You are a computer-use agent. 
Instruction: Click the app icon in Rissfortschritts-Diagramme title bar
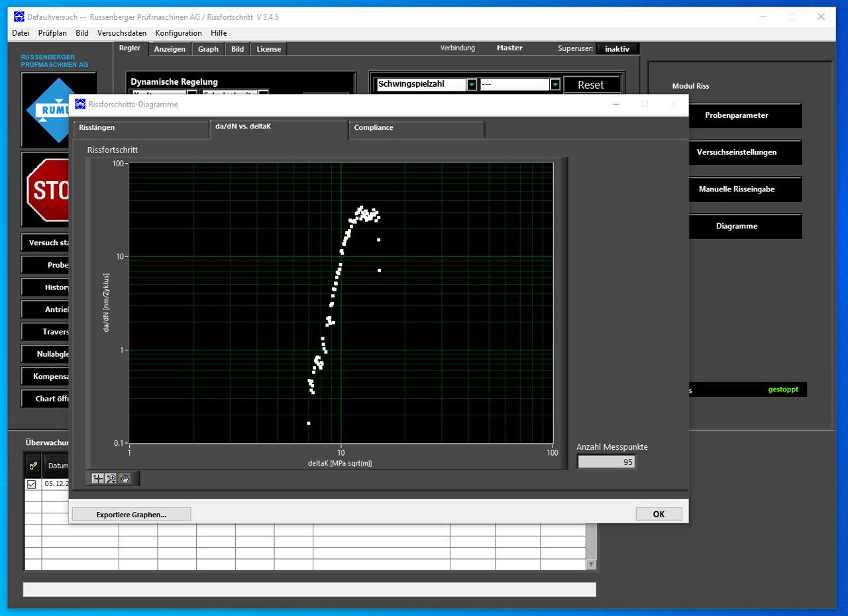point(80,104)
